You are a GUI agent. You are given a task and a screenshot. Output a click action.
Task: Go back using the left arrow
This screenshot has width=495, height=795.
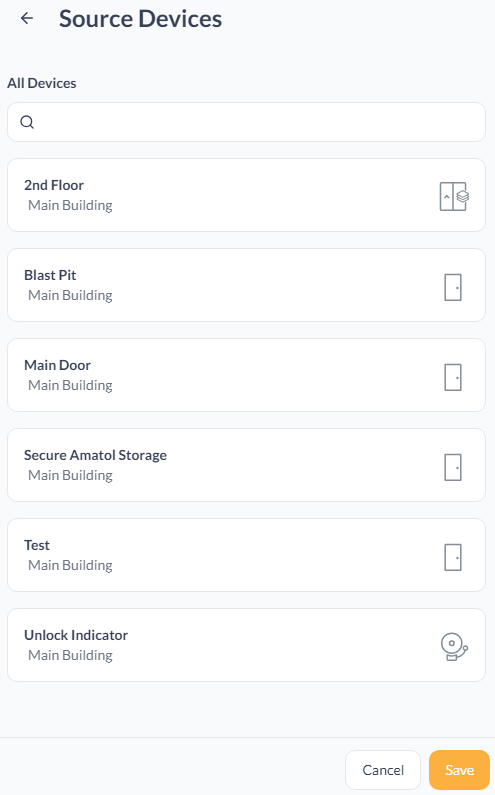coord(27,18)
